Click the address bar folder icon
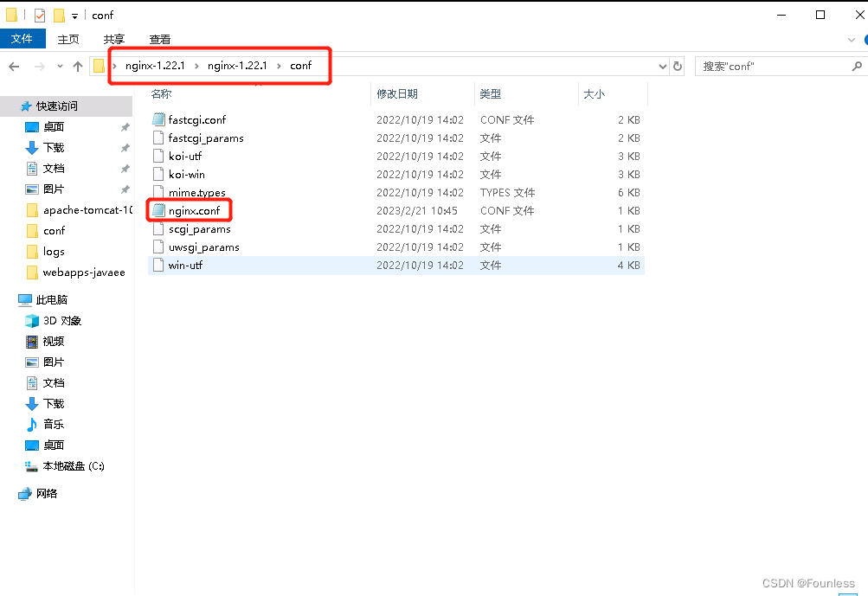868x596 pixels. [x=99, y=66]
